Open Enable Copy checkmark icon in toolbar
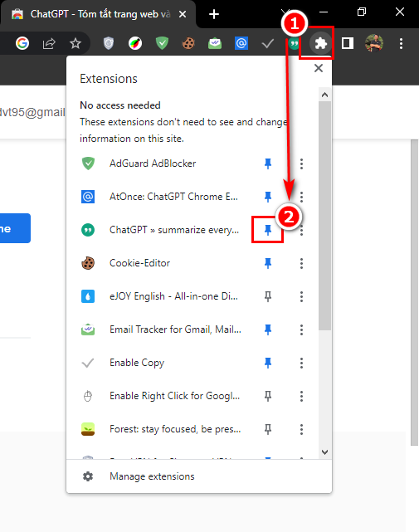 coord(268,43)
